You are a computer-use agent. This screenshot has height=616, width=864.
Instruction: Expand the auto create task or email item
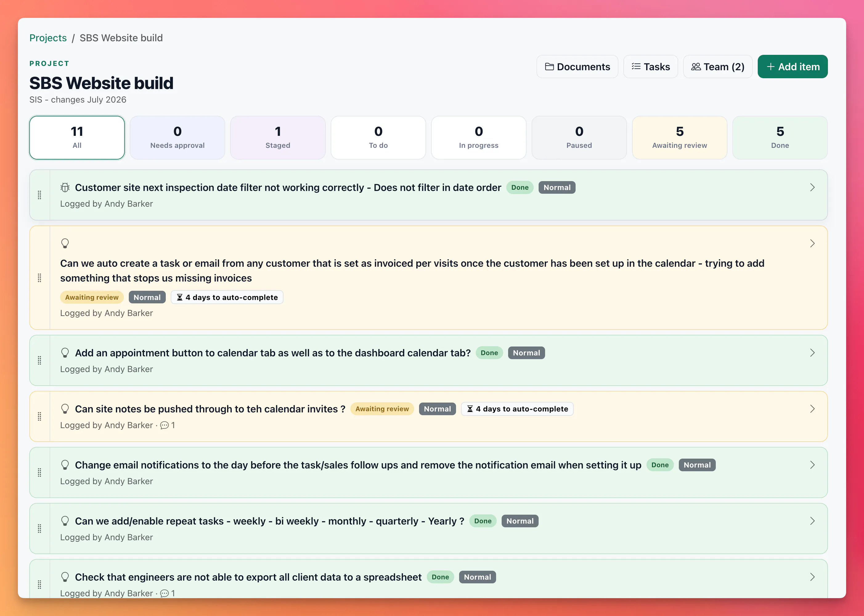812,243
